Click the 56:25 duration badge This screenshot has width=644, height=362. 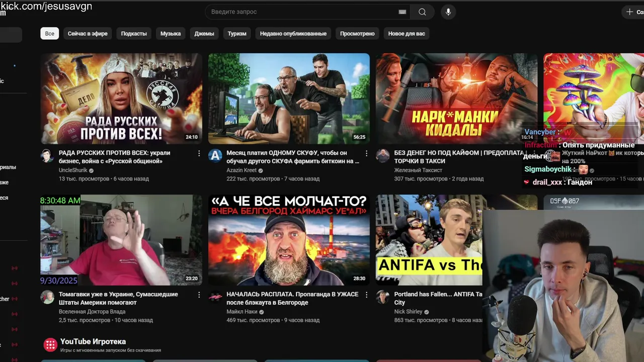point(359,137)
